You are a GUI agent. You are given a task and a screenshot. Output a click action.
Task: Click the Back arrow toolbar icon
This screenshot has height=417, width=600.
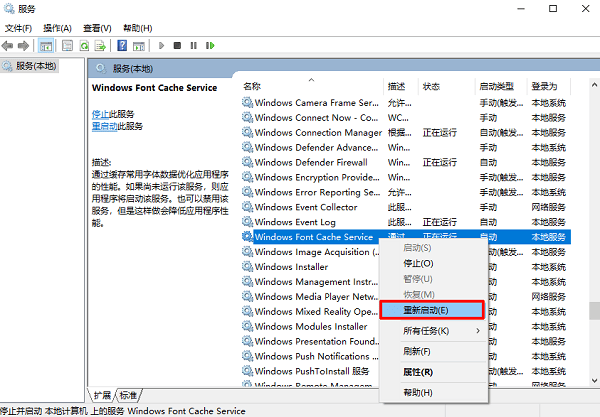click(x=7, y=46)
